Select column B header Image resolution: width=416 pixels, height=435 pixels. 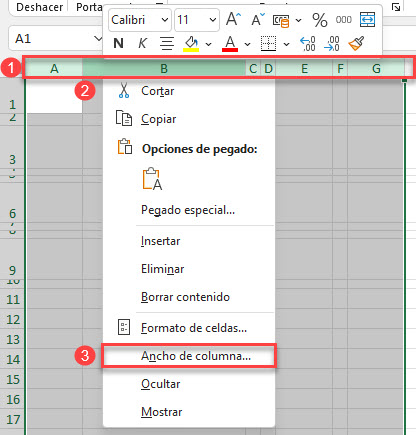pos(164,69)
